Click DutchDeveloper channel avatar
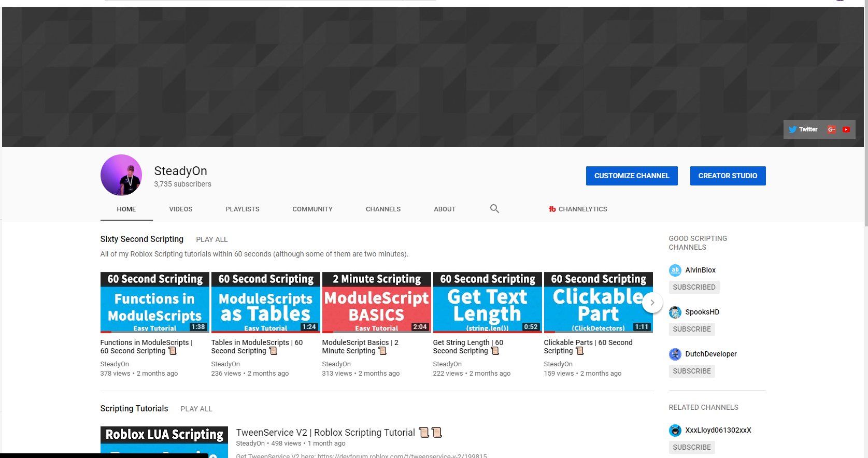 tap(675, 354)
